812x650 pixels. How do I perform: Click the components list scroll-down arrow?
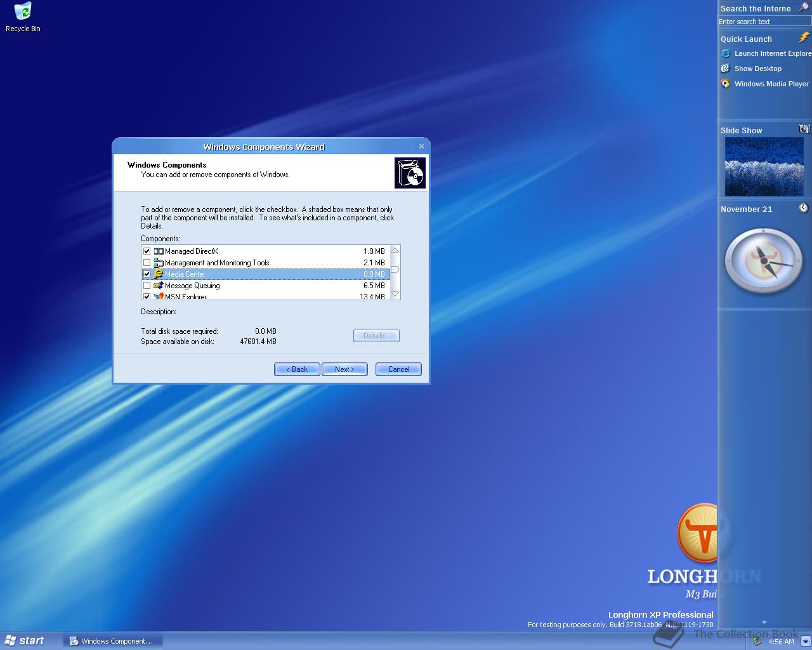coord(395,294)
